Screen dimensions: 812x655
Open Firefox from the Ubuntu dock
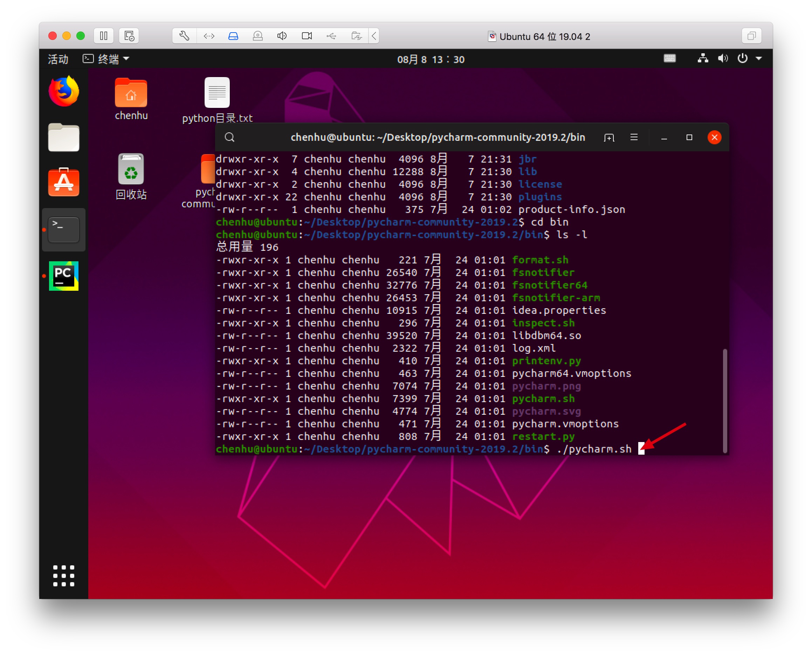point(64,91)
